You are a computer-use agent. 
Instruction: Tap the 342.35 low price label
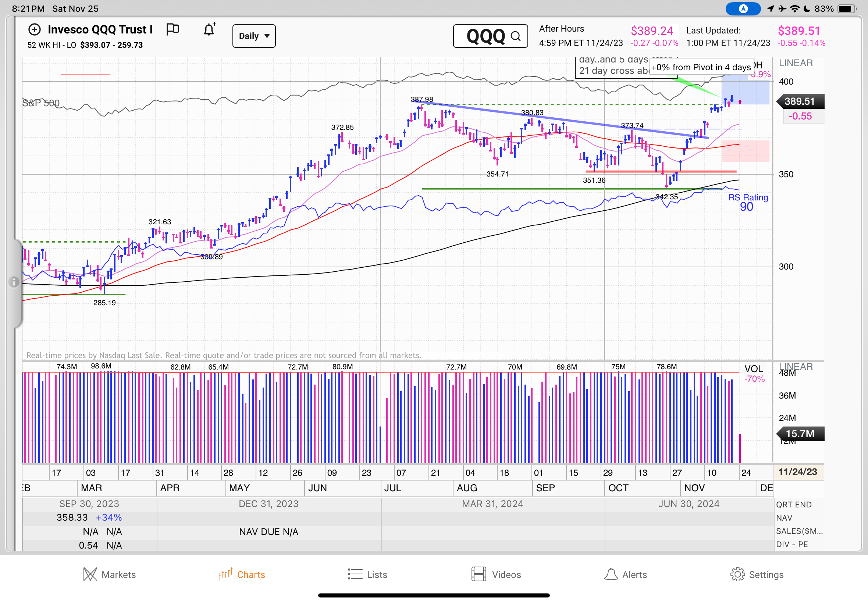coord(666,197)
